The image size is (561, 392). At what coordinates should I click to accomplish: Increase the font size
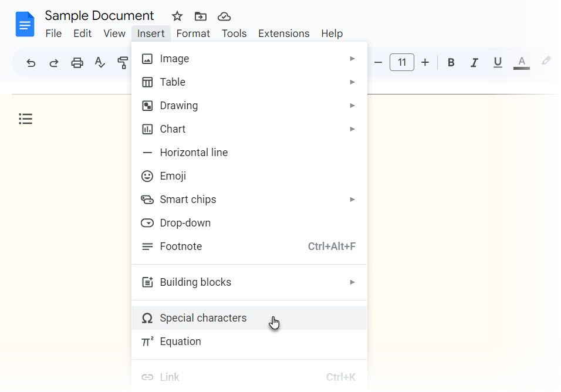425,62
